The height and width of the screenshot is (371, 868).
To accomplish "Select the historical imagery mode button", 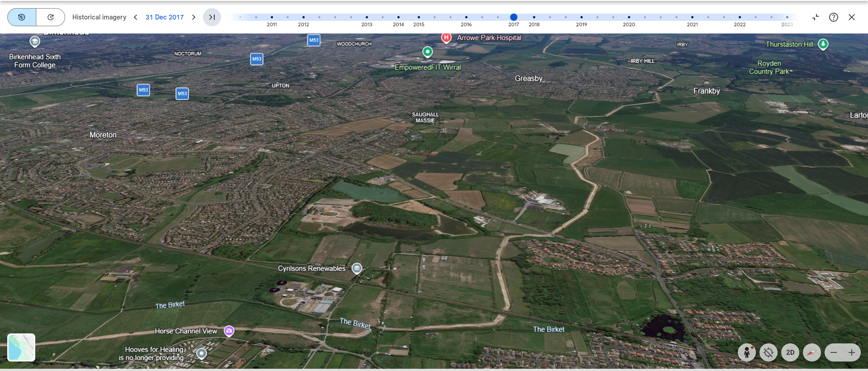I will coord(22,17).
